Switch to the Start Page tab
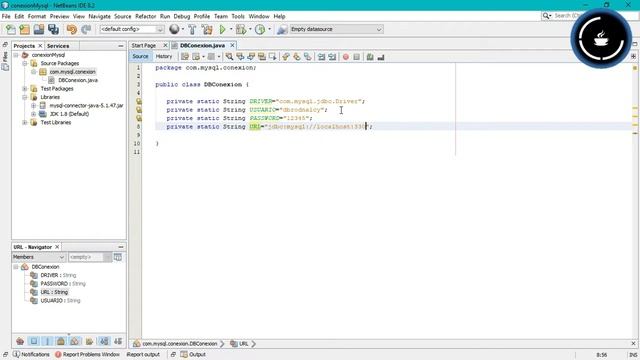Viewport: 640px width, 360px height. coord(144,45)
